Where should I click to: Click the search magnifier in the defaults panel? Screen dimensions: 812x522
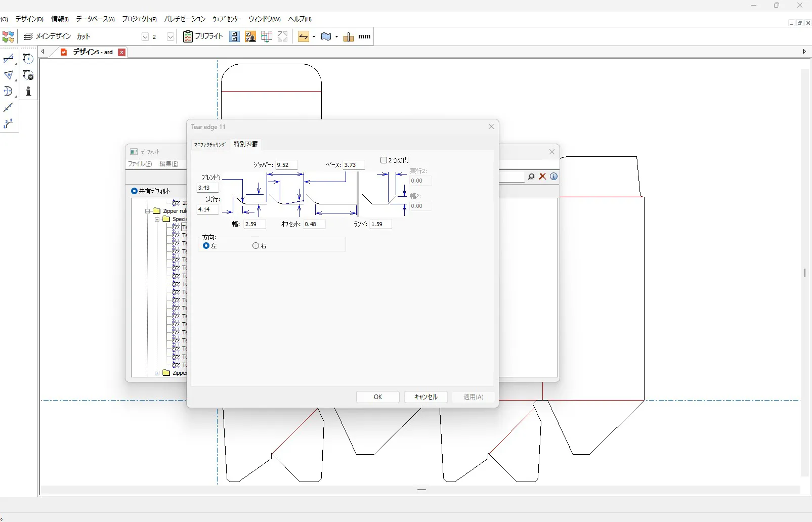tap(531, 177)
